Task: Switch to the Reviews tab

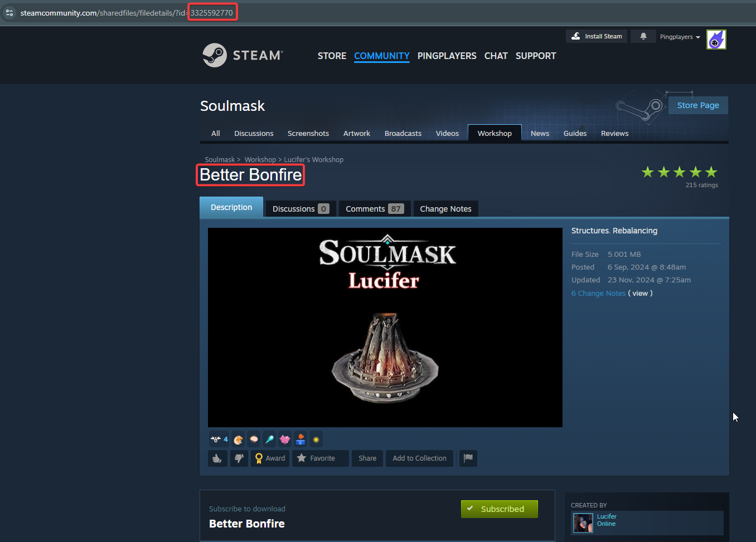Action: 615,133
